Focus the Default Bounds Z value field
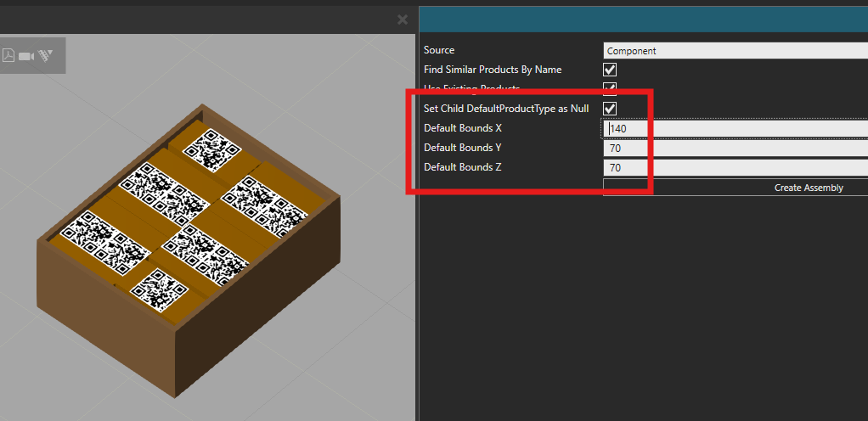Screen dimensions: 868x421 click(735, 168)
